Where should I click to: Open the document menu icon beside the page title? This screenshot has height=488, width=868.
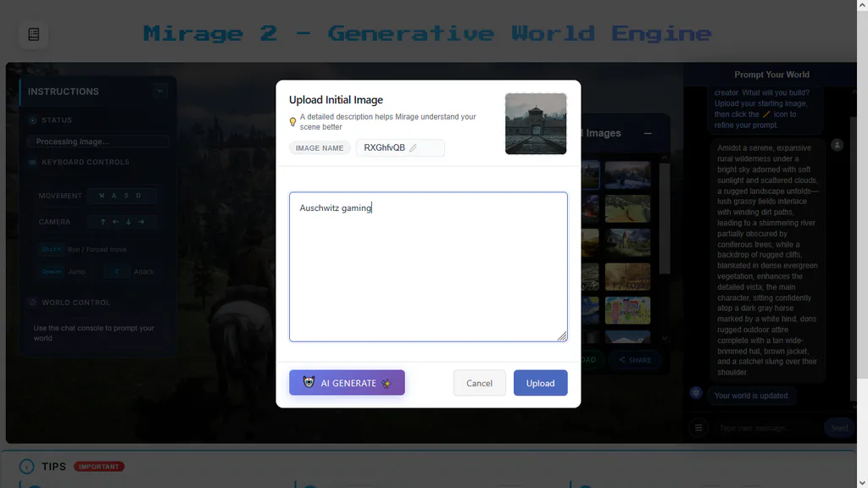pos(34,34)
